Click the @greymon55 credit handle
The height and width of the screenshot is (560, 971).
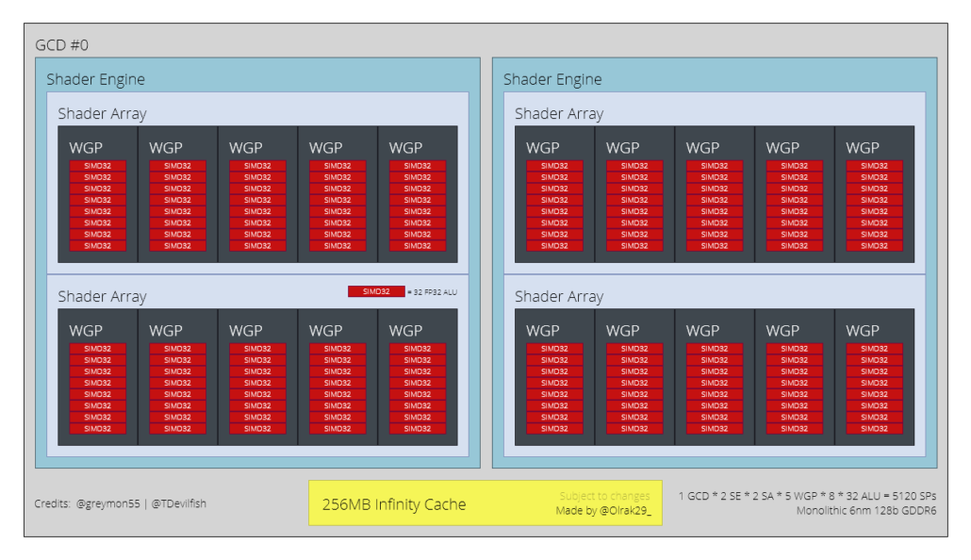point(108,503)
